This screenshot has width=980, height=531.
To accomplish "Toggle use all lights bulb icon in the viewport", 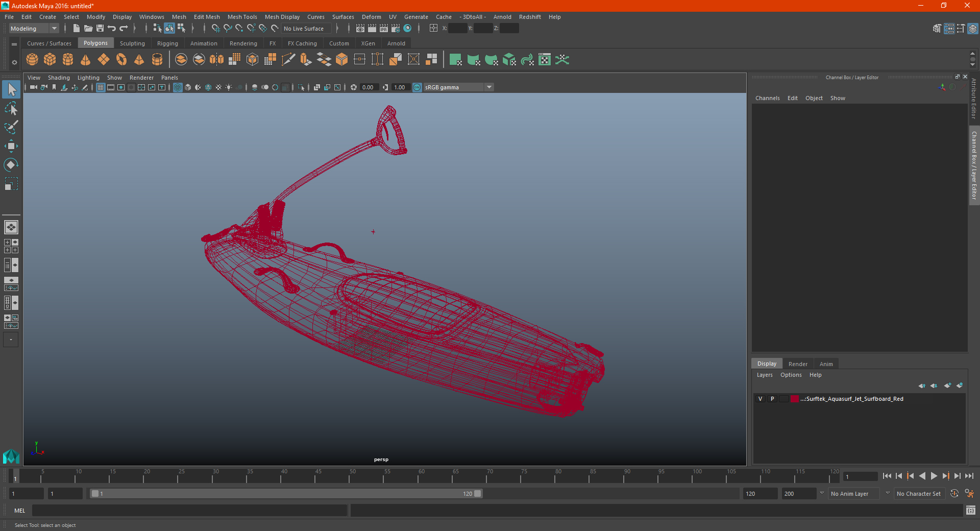I will pyautogui.click(x=229, y=87).
